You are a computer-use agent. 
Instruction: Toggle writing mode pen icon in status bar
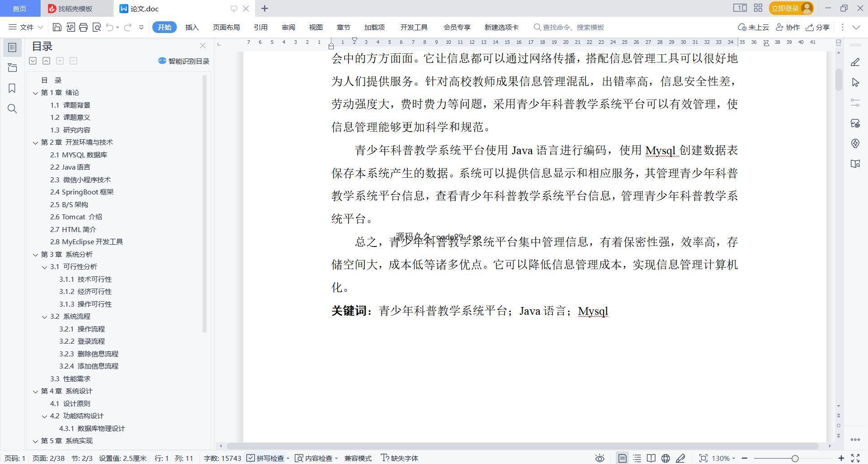[x=680, y=458]
